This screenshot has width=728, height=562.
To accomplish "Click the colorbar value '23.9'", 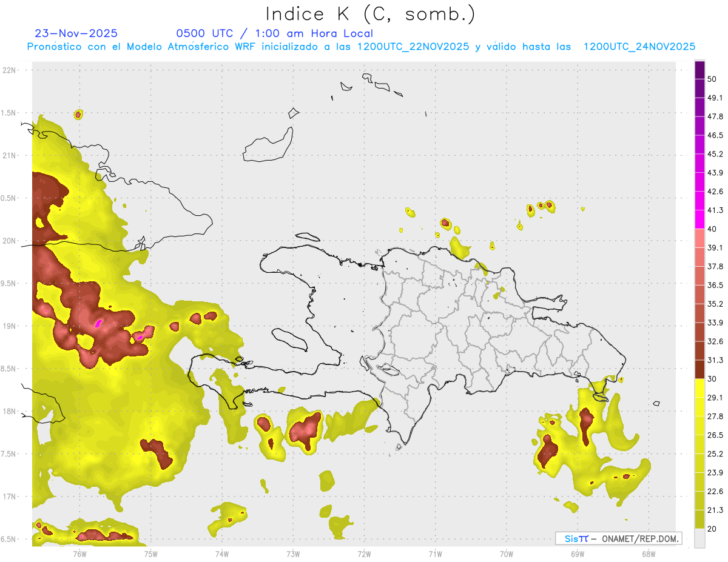I will tap(715, 473).
